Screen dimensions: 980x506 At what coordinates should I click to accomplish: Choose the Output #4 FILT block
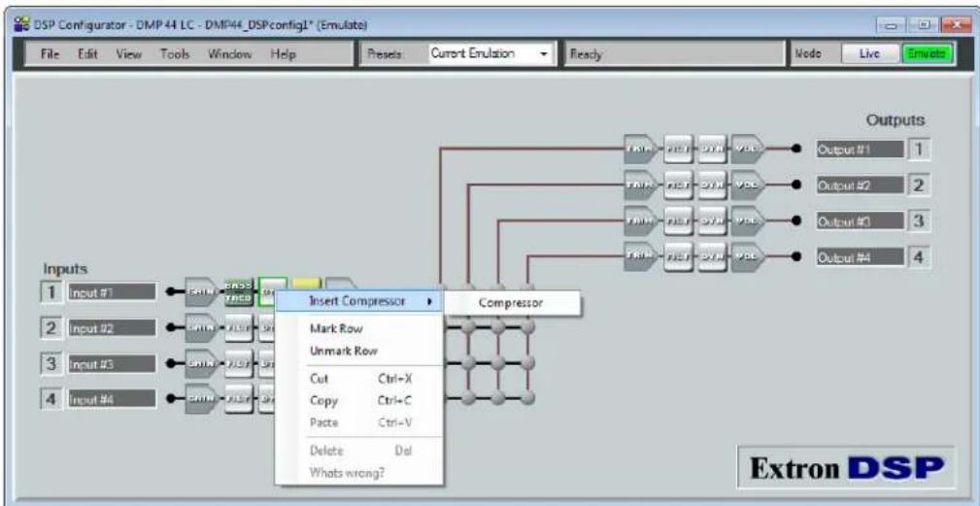coord(679,256)
